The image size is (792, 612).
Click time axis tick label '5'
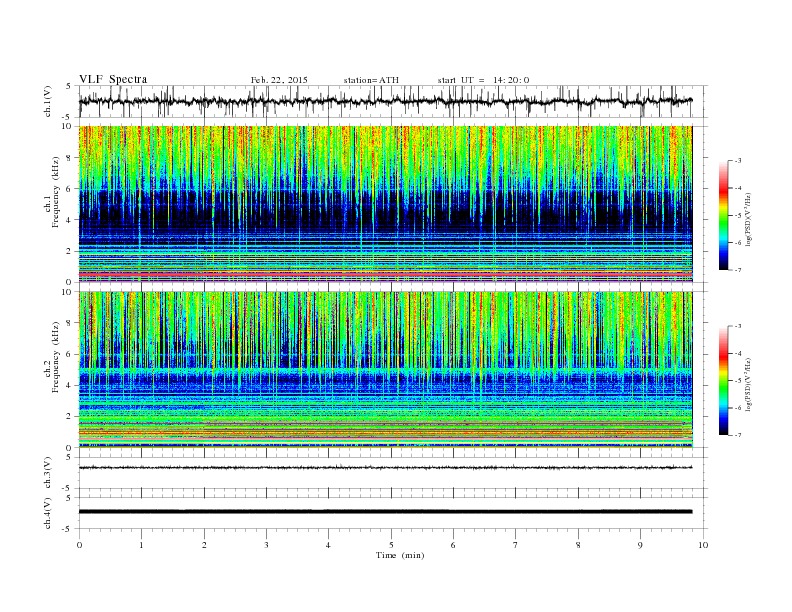pyautogui.click(x=391, y=545)
